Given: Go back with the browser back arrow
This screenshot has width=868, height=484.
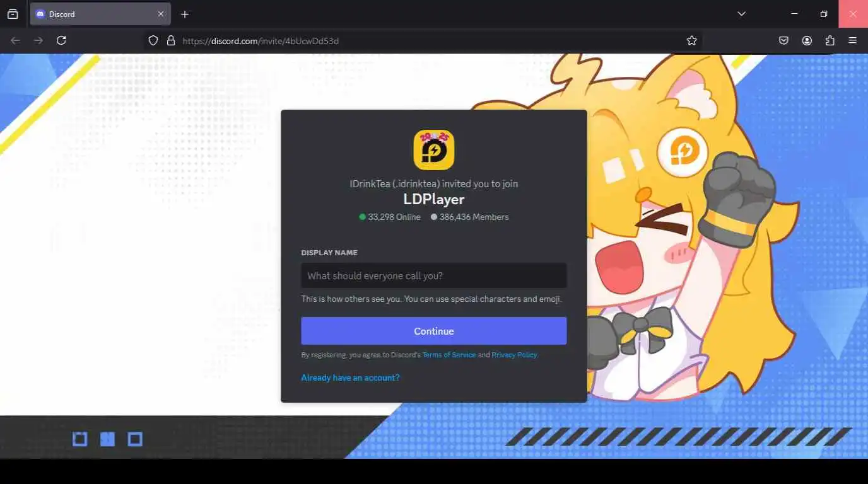Looking at the screenshot, I should pos(16,40).
